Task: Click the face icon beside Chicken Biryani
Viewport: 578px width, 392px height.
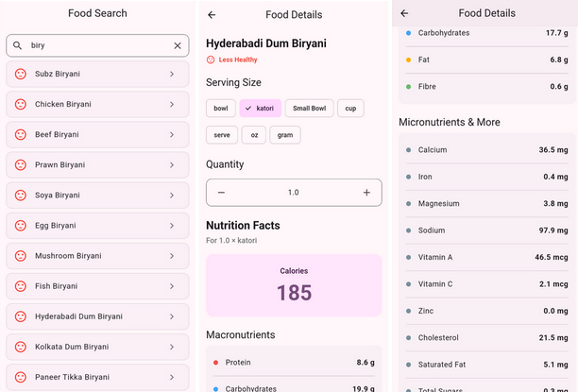Action: coord(21,104)
